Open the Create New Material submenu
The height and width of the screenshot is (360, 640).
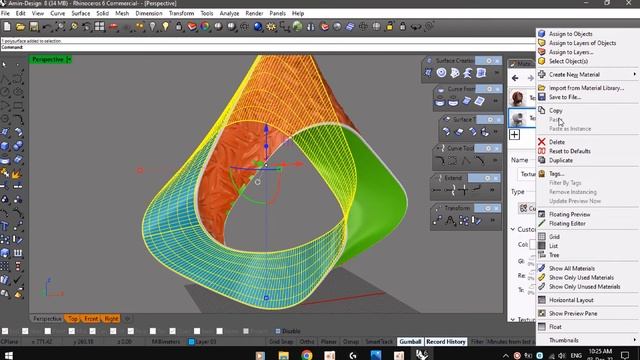coord(587,74)
